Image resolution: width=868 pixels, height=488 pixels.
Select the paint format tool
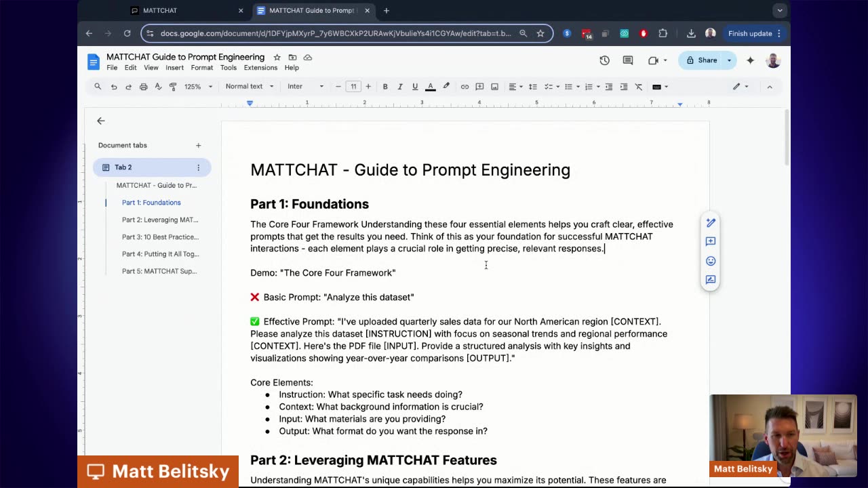pos(173,87)
